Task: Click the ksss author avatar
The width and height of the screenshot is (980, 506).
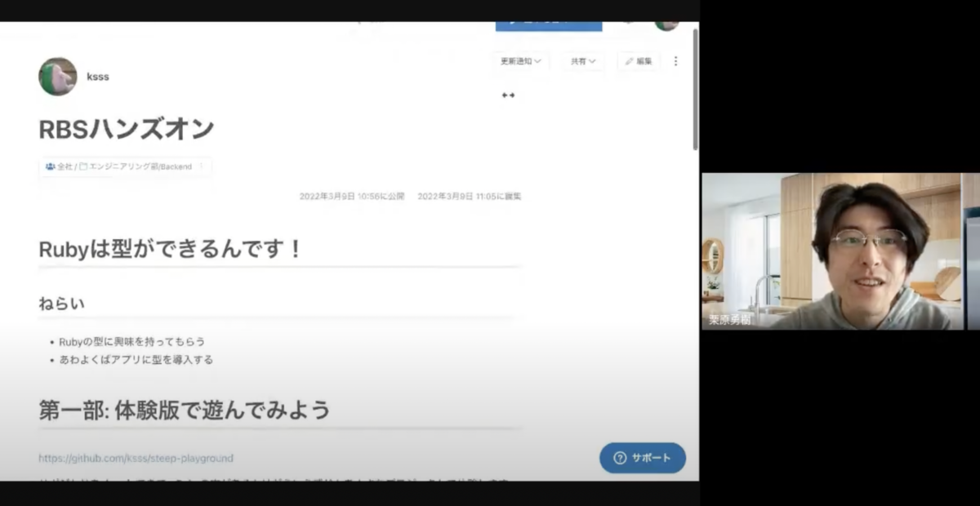Action: tap(58, 77)
